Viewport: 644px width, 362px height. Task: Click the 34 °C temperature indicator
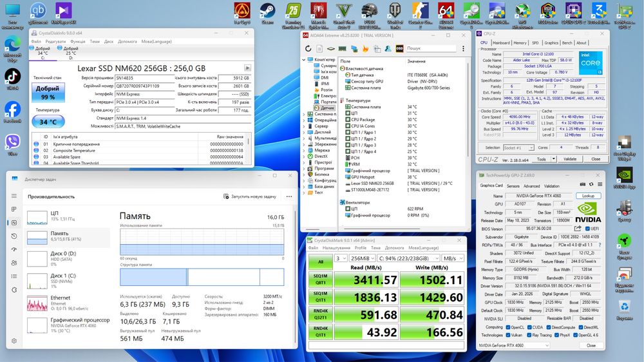click(x=48, y=122)
